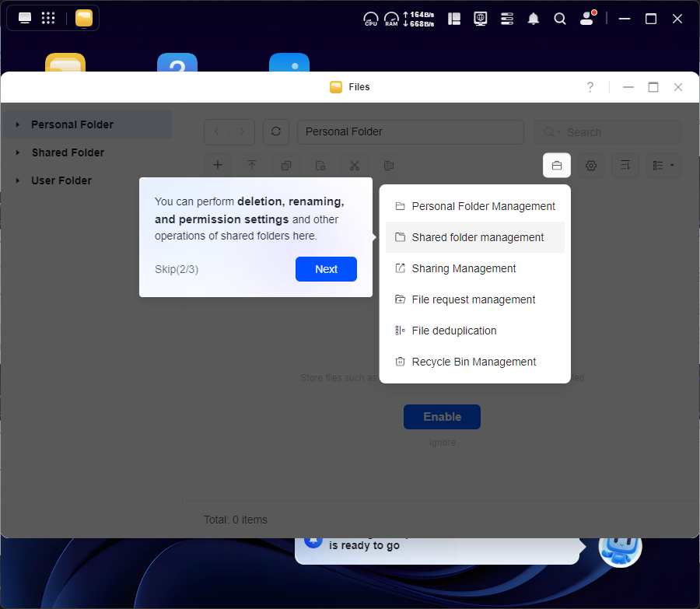The width and height of the screenshot is (700, 609).
Task: Open the notifications bell in top bar
Action: (x=534, y=19)
